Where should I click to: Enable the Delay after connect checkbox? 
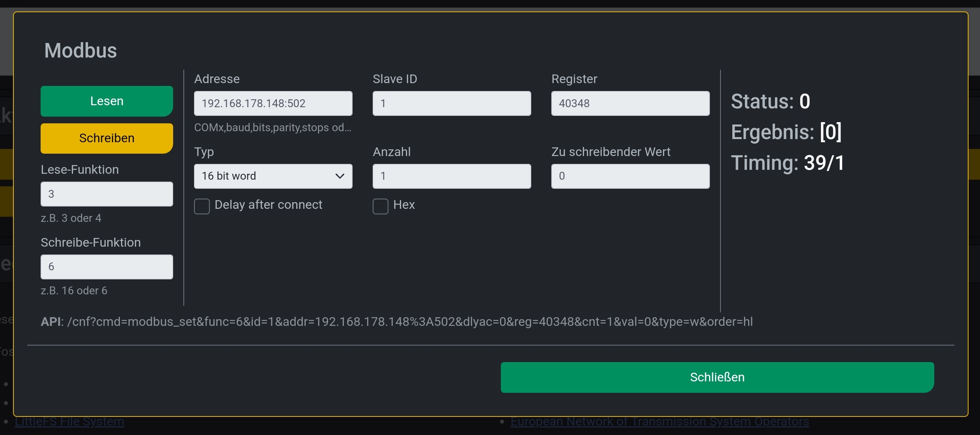point(202,206)
